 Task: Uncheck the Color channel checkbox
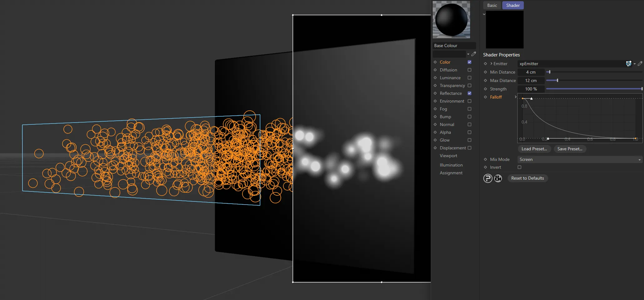click(x=469, y=62)
